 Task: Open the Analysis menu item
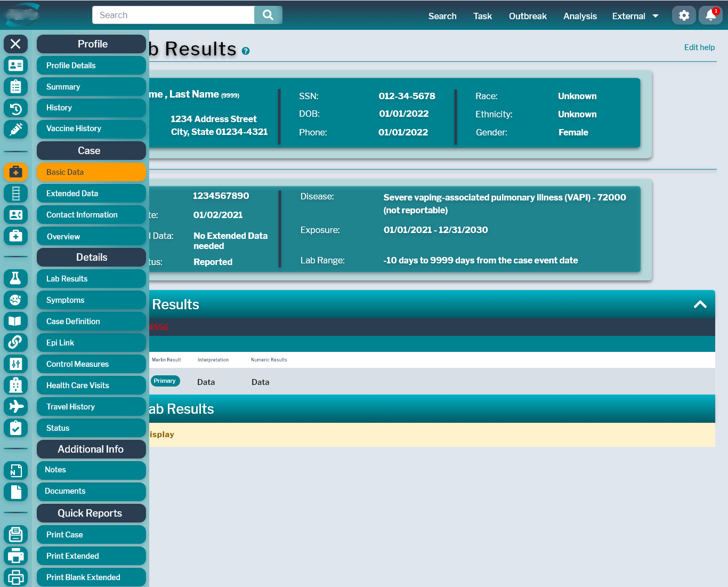(580, 16)
